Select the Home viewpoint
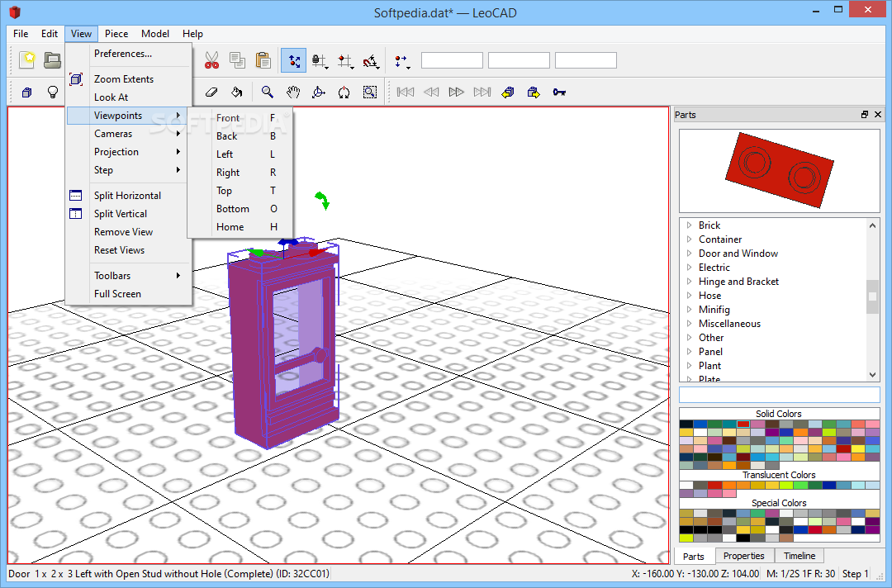The image size is (892, 588). 240,227
